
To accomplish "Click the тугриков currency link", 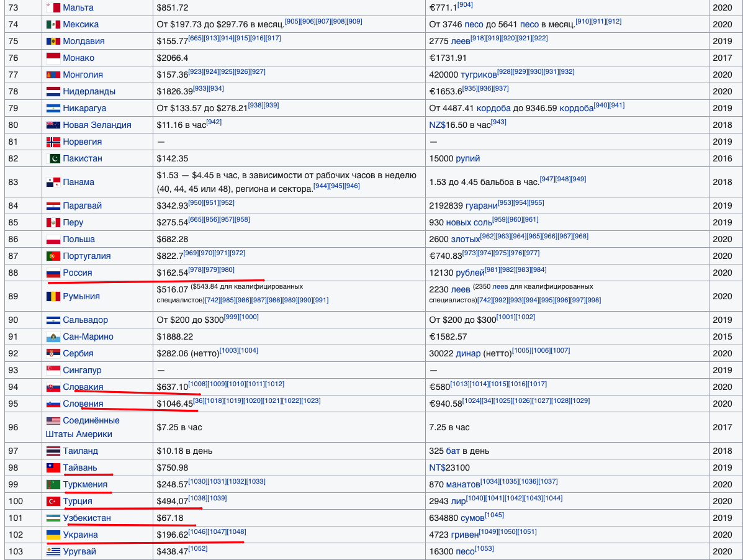I will tap(479, 75).
